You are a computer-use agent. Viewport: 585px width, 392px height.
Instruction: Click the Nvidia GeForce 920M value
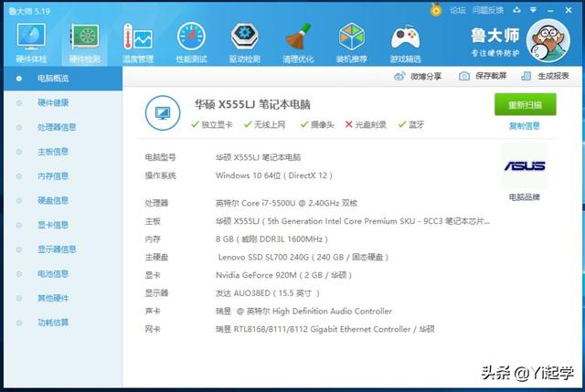pyautogui.click(x=283, y=275)
